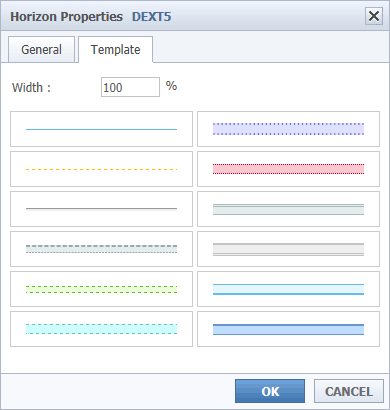Switch to the General tab
This screenshot has width=390, height=410.
(x=41, y=50)
